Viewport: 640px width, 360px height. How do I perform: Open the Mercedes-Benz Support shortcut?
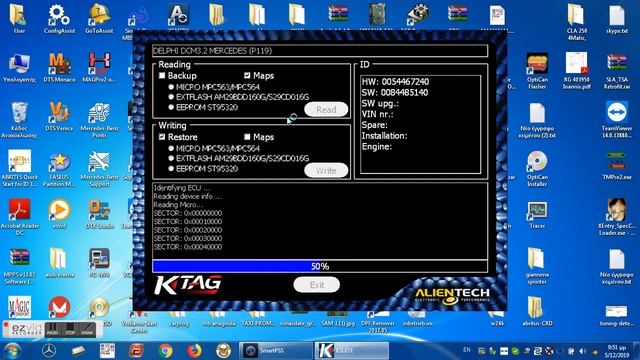99,168
